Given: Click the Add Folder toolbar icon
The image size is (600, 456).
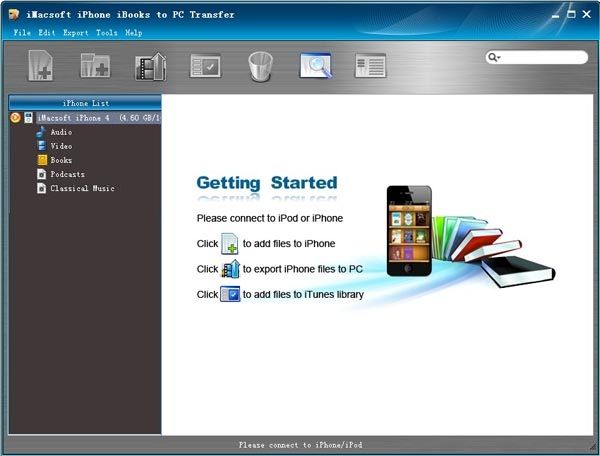Looking at the screenshot, I should 95,65.
